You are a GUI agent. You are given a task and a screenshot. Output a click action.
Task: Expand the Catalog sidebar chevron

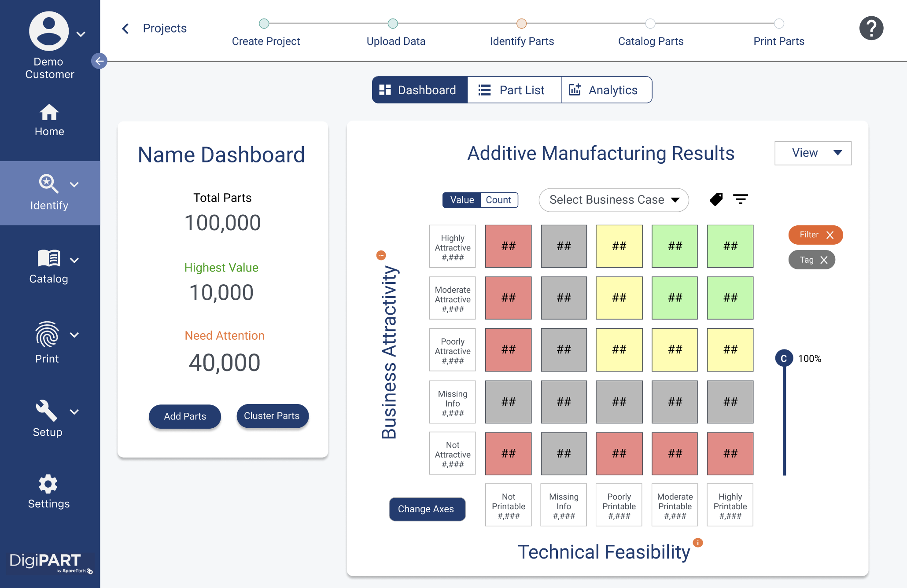(74, 260)
